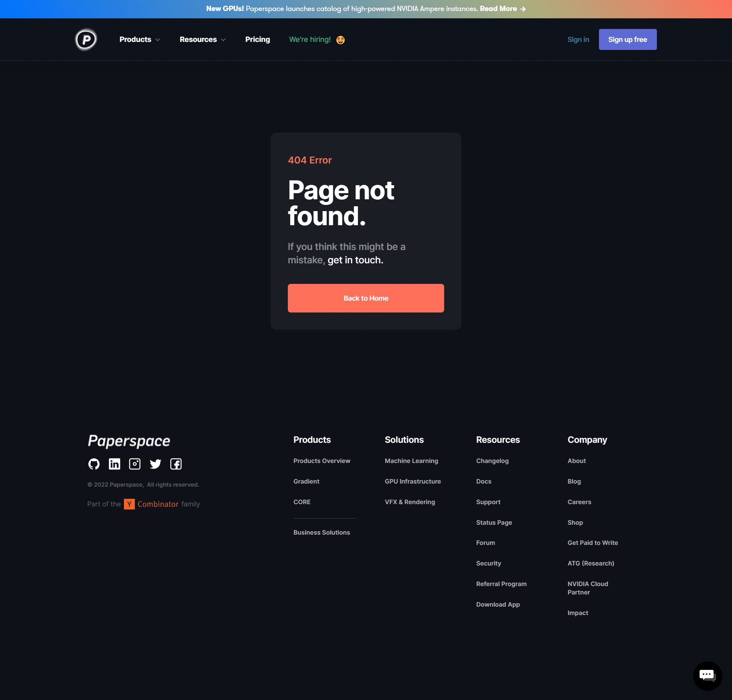Open the Referral Program link
732x700 pixels.
pos(501,584)
